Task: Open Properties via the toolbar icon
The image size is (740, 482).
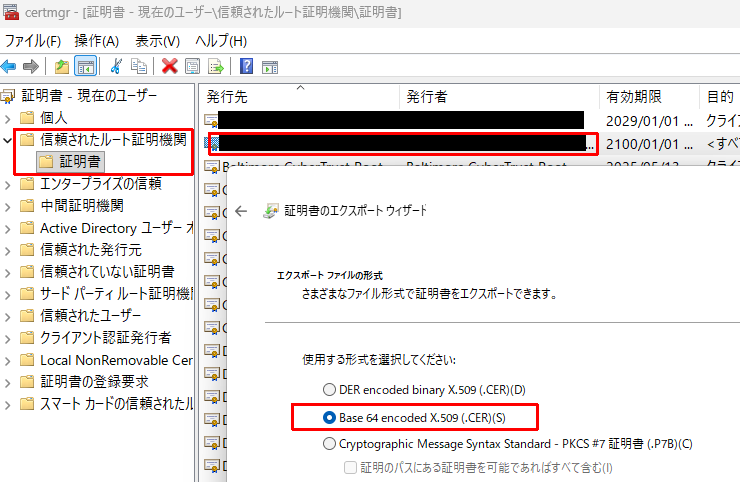Action: [192, 66]
